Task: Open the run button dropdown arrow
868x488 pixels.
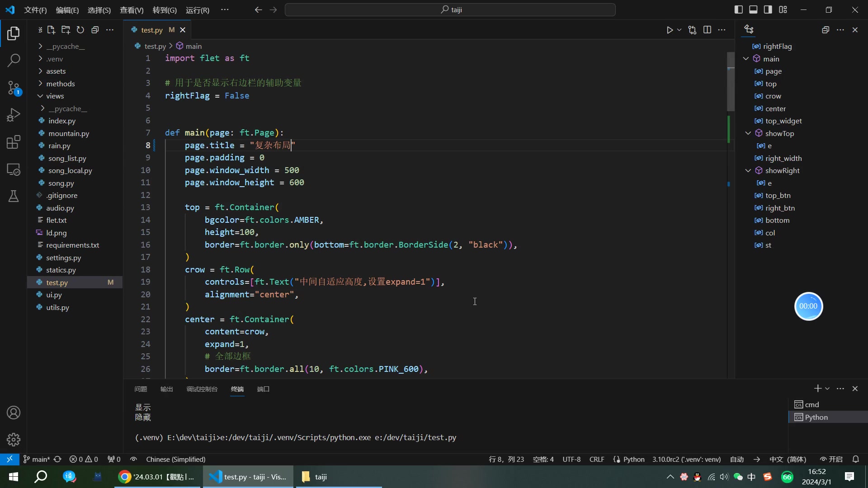Action: (x=679, y=30)
